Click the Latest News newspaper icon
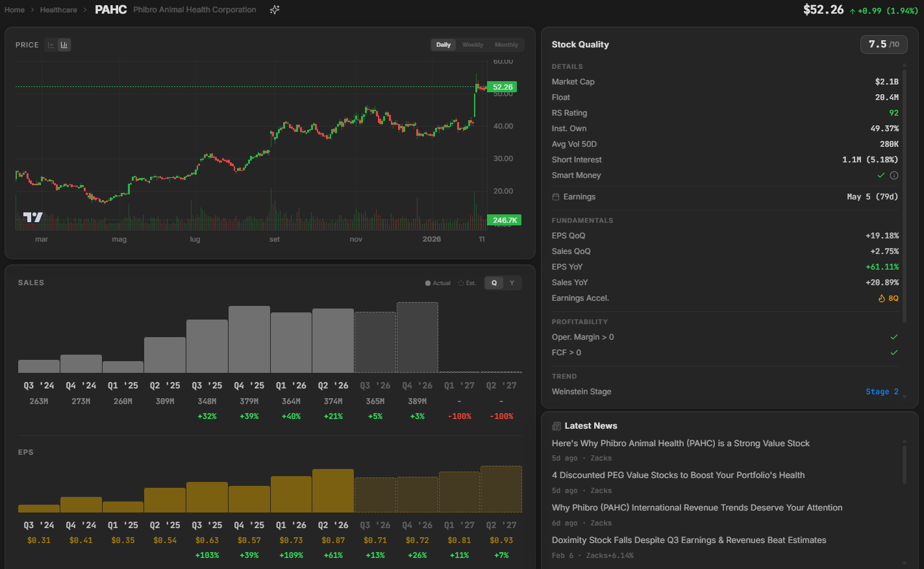The height and width of the screenshot is (569, 924). point(556,426)
